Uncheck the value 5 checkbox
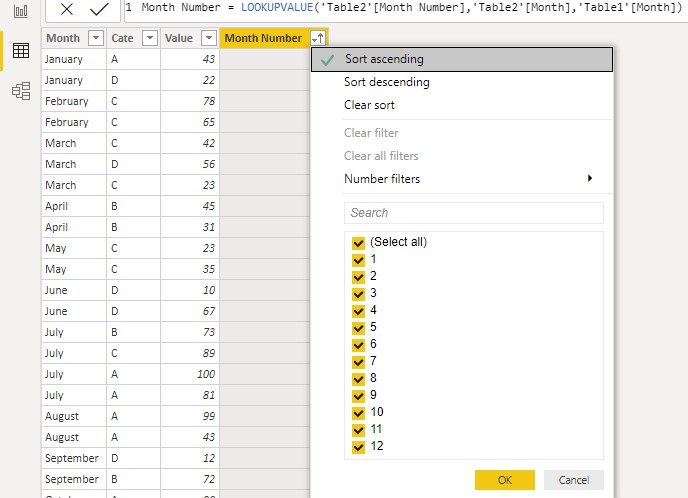This screenshot has width=688, height=498. coord(358,328)
